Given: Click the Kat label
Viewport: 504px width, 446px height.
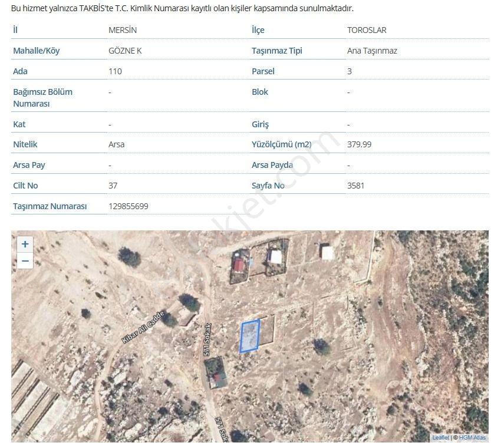Looking at the screenshot, I should point(19,124).
